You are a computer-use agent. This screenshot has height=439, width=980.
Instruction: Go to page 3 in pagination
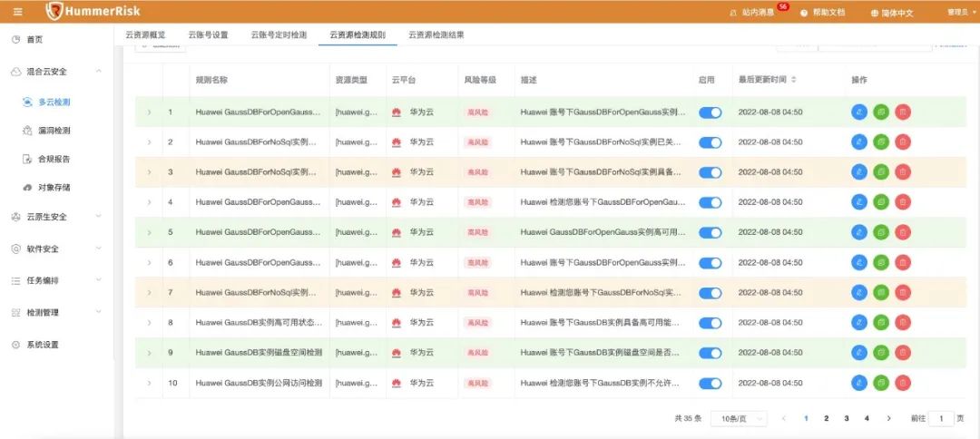pos(847,418)
